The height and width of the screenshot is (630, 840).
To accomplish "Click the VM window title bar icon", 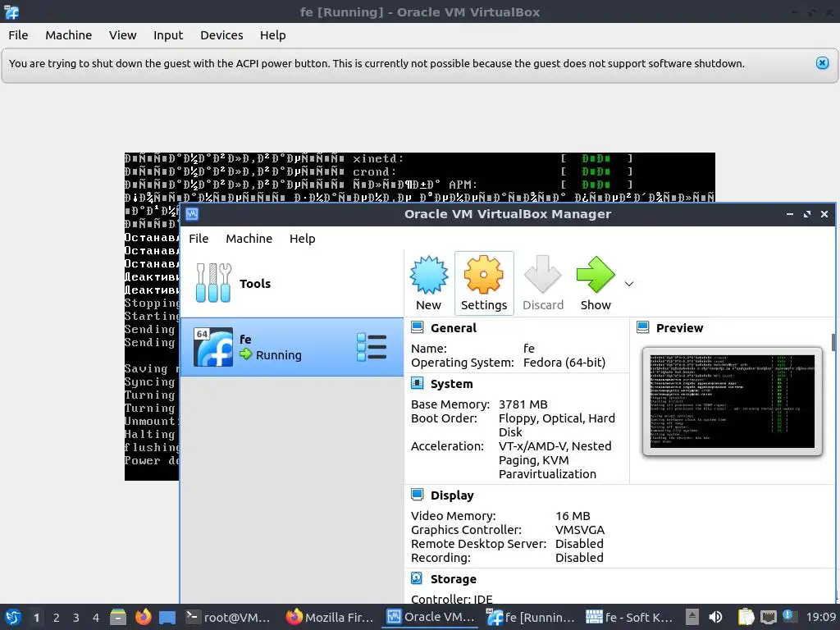I will (11, 11).
